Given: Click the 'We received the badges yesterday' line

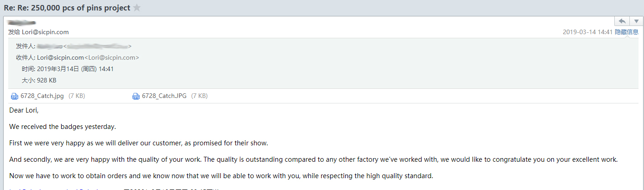Looking at the screenshot, I should pyautogui.click(x=63, y=127).
